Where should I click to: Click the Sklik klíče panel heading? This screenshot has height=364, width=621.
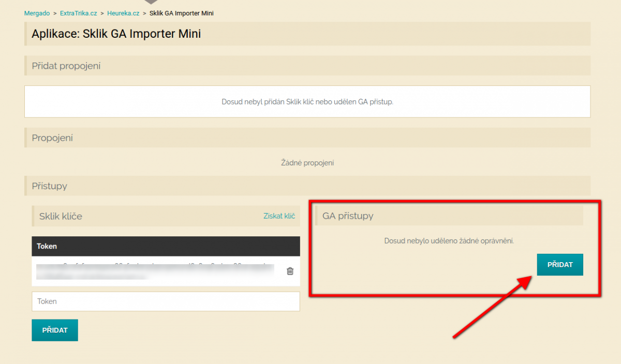click(166, 216)
